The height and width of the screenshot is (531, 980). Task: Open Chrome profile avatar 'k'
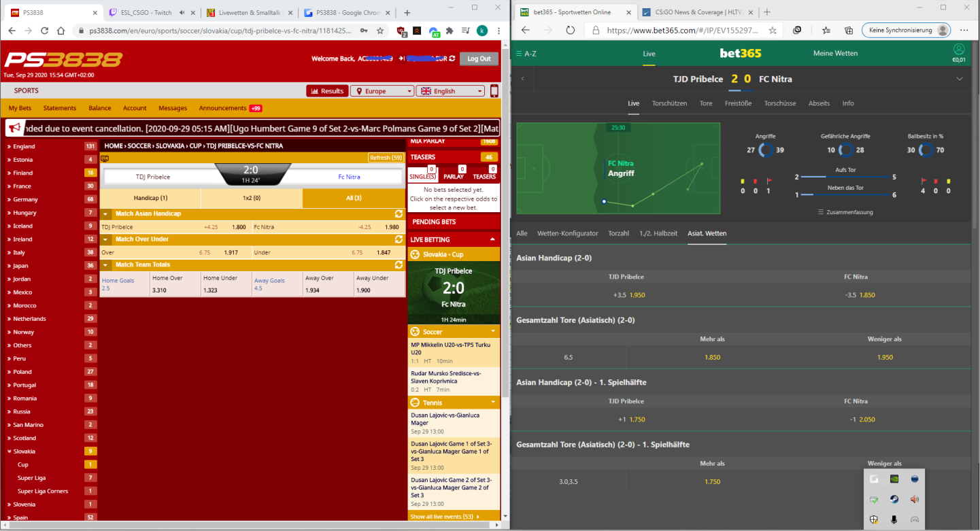coord(482,31)
